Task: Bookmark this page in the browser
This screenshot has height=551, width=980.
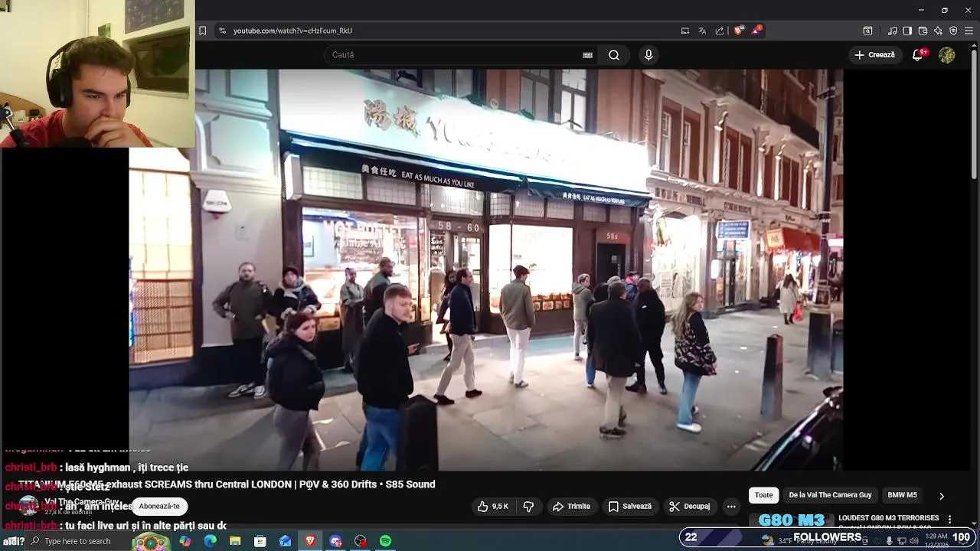Action: (x=202, y=31)
